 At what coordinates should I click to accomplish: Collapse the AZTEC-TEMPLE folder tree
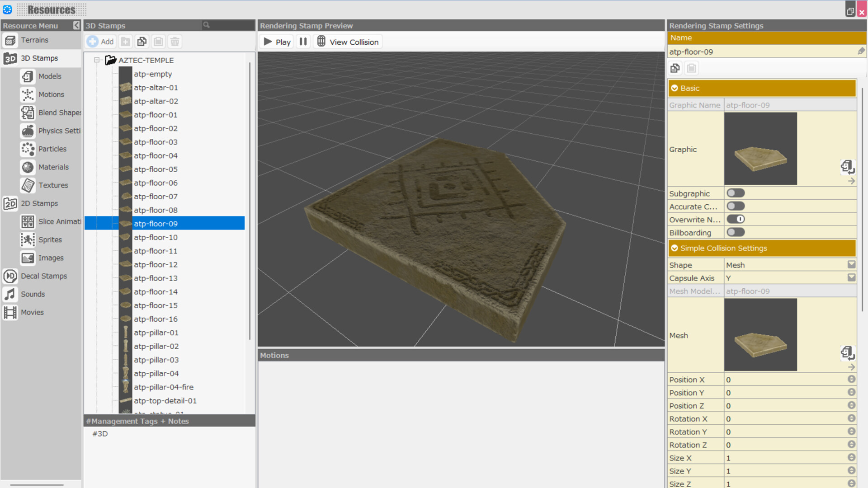click(x=96, y=60)
